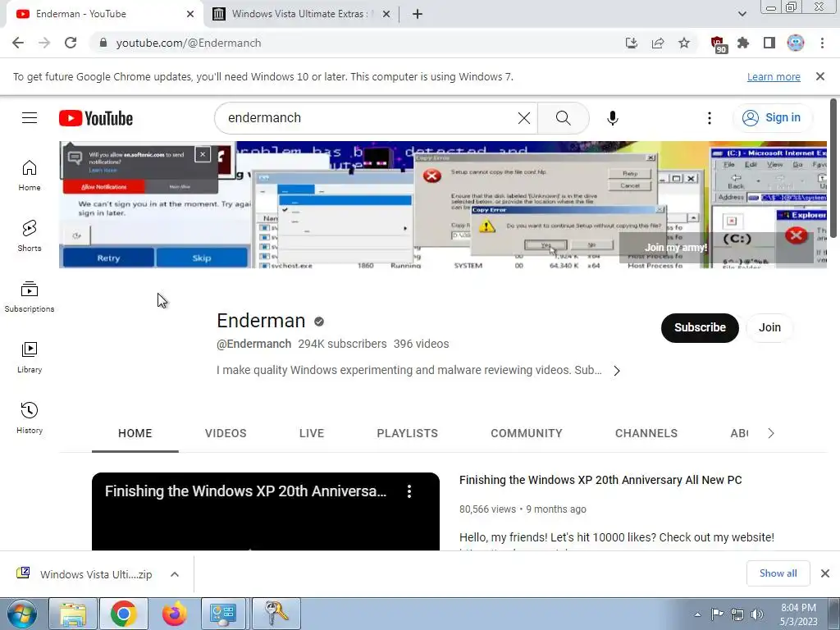Viewport: 840px width, 630px height.
Task: Open the Extensions puzzle piece menu
Action: pos(743,43)
